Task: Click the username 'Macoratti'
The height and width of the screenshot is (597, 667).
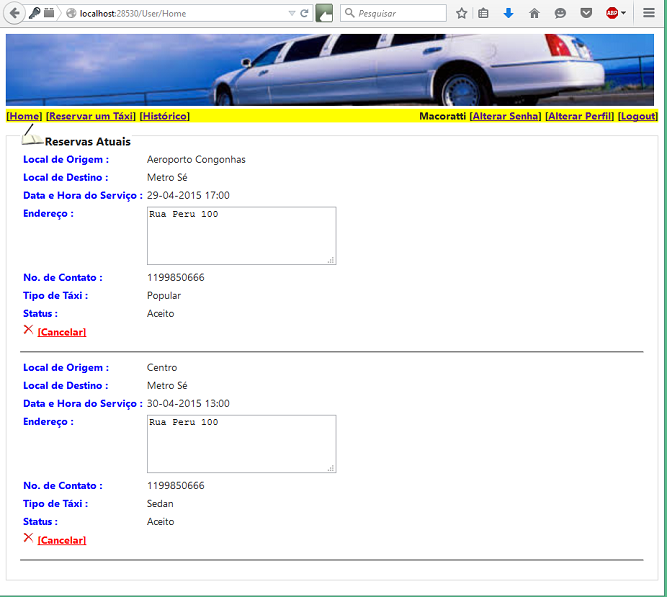Action: (442, 116)
